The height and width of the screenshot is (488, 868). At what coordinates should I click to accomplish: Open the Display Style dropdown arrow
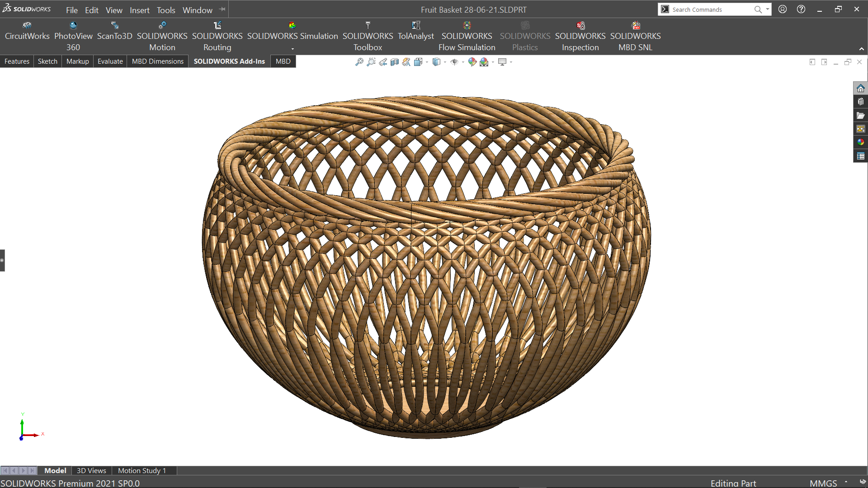point(445,62)
